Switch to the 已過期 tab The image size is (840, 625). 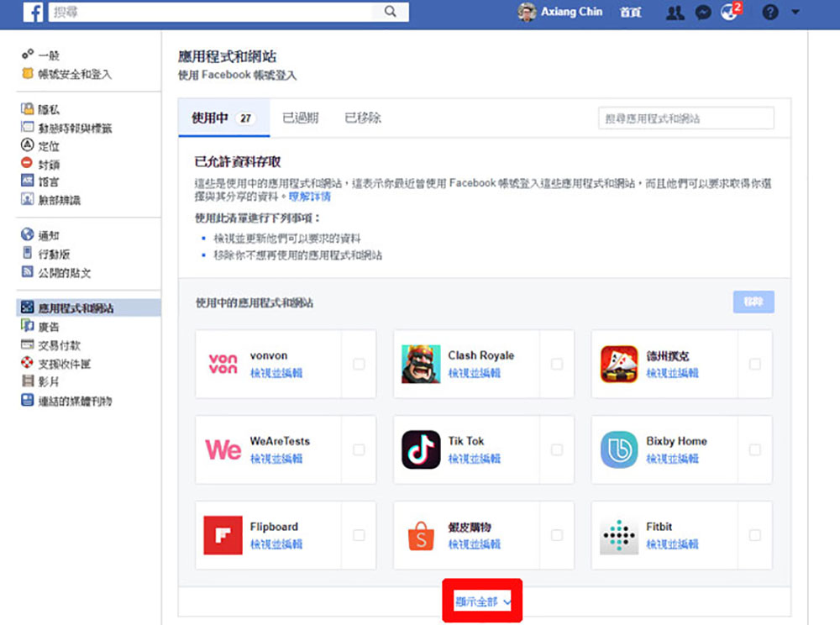(x=301, y=118)
